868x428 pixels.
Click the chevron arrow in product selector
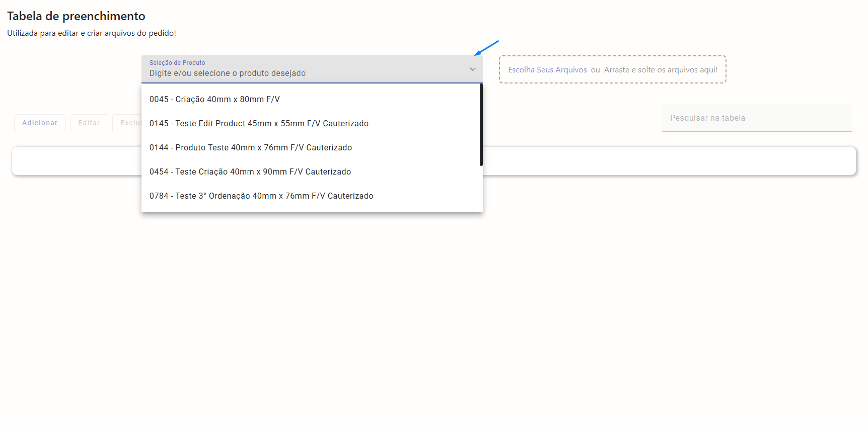tap(472, 69)
